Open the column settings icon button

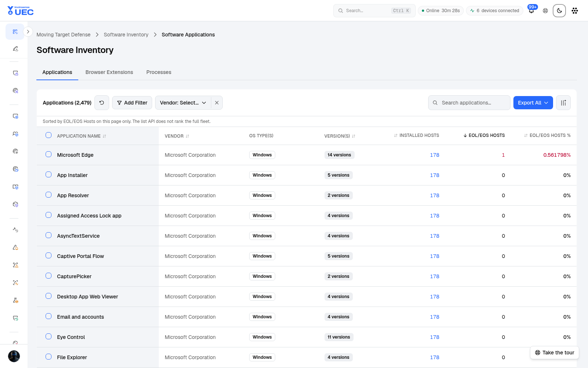(563, 103)
